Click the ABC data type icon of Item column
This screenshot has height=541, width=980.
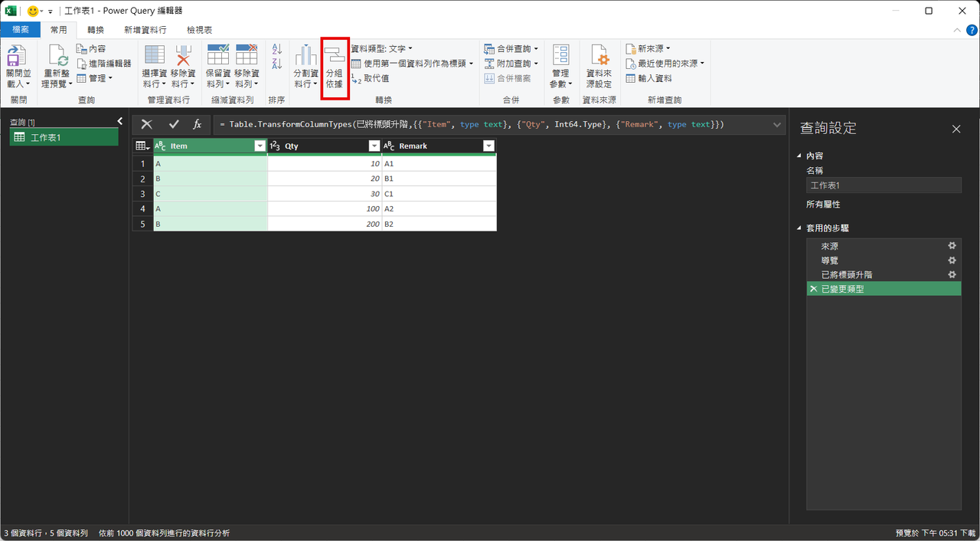click(160, 146)
